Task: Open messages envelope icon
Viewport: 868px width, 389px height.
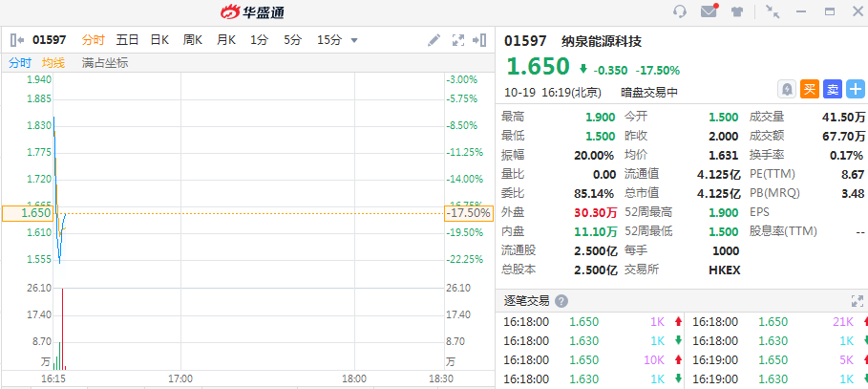Action: click(709, 11)
